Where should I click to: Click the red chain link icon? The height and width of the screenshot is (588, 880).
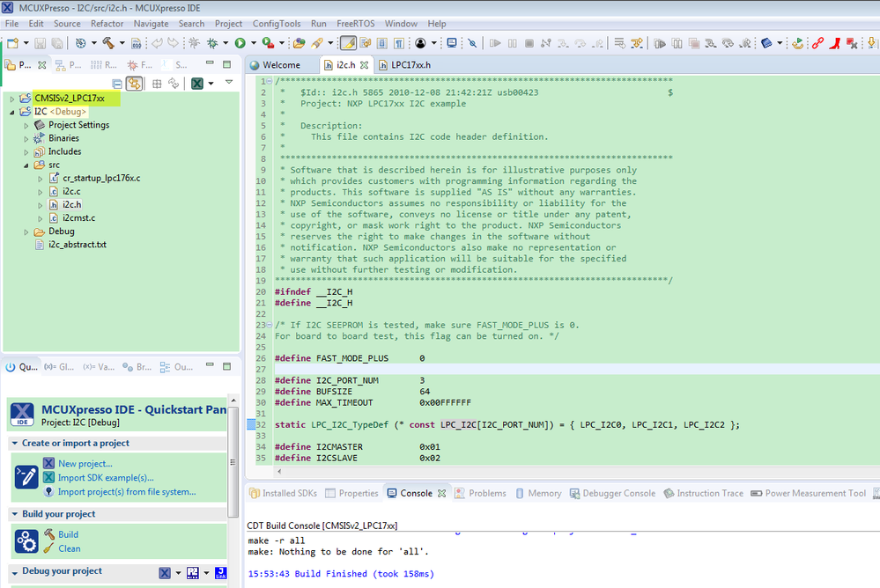click(x=818, y=43)
